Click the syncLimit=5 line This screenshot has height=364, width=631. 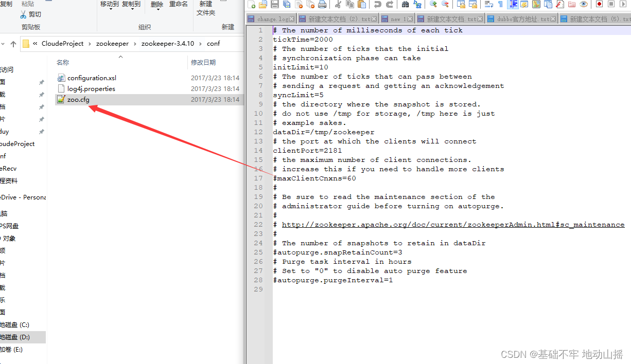pos(299,95)
